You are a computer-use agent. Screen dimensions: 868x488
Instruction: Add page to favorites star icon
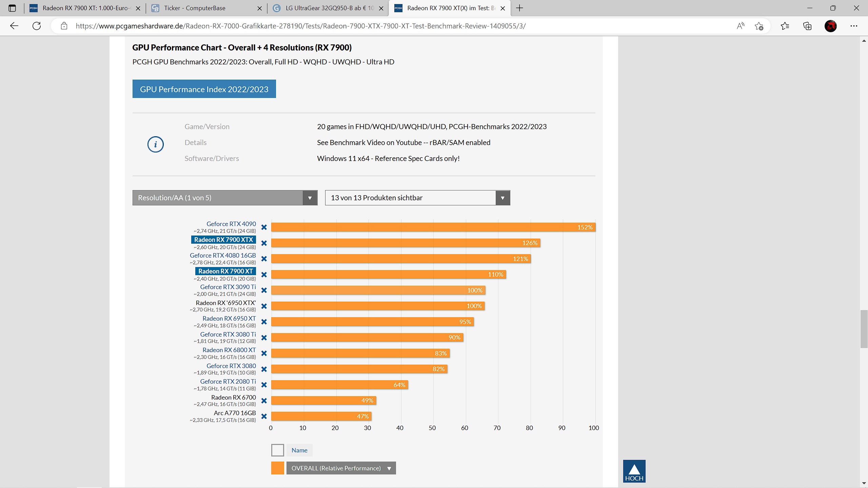pos(759,26)
